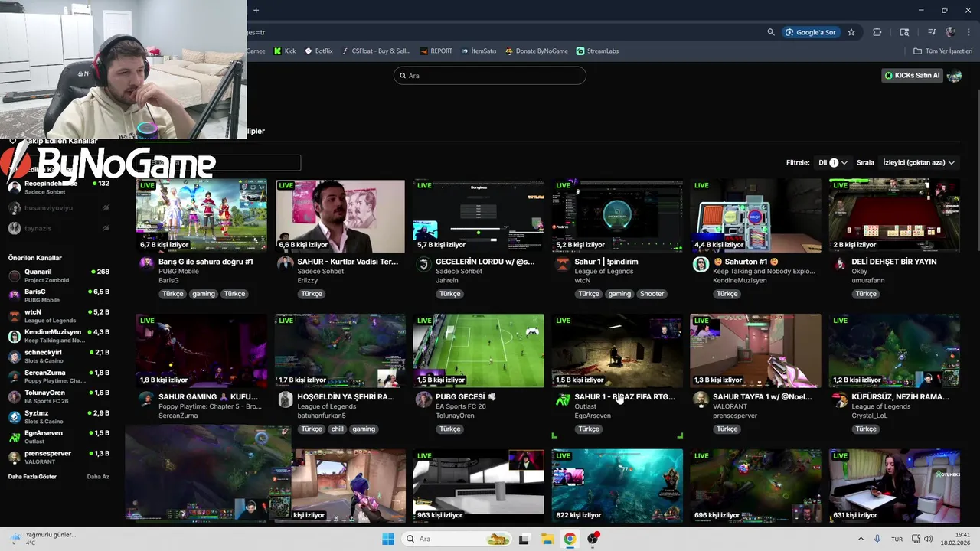Open the underwater stream with 822 kişi izliyor
The width and height of the screenshot is (980, 551).
[x=617, y=485]
